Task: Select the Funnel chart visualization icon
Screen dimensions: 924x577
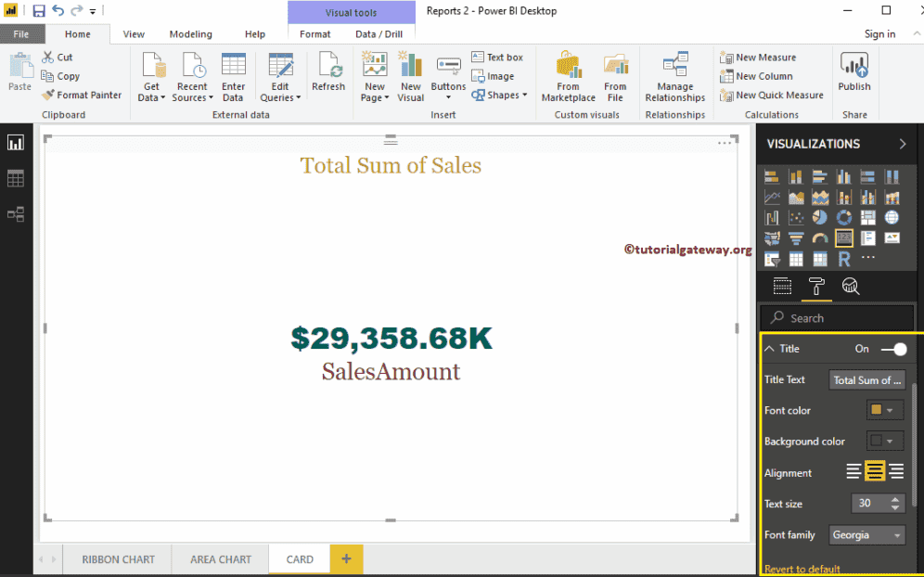Action: (x=796, y=237)
